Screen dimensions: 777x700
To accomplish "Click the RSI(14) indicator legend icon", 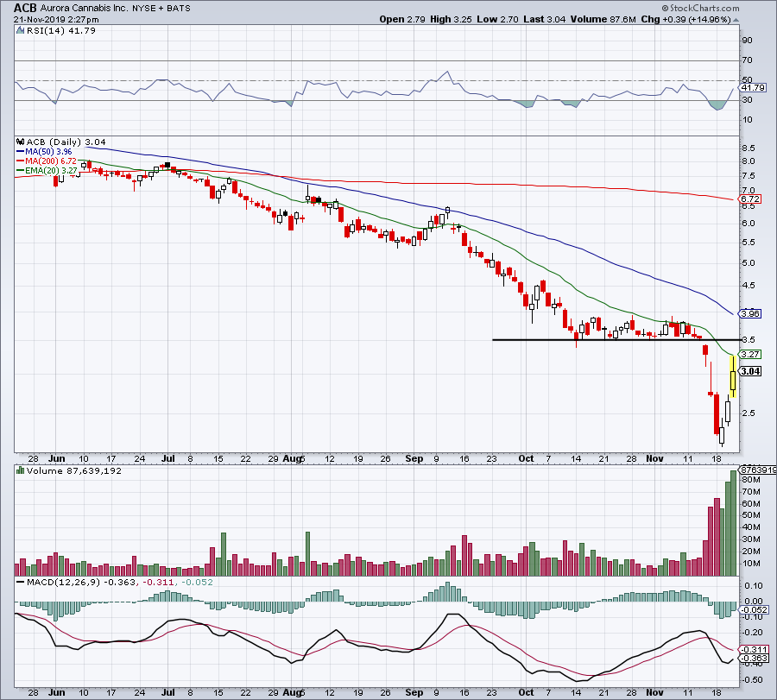I will [20, 32].
